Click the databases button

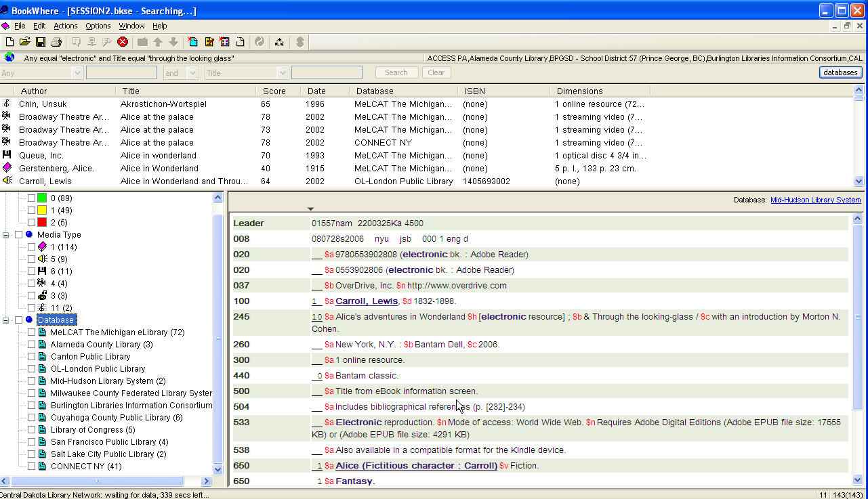point(840,72)
